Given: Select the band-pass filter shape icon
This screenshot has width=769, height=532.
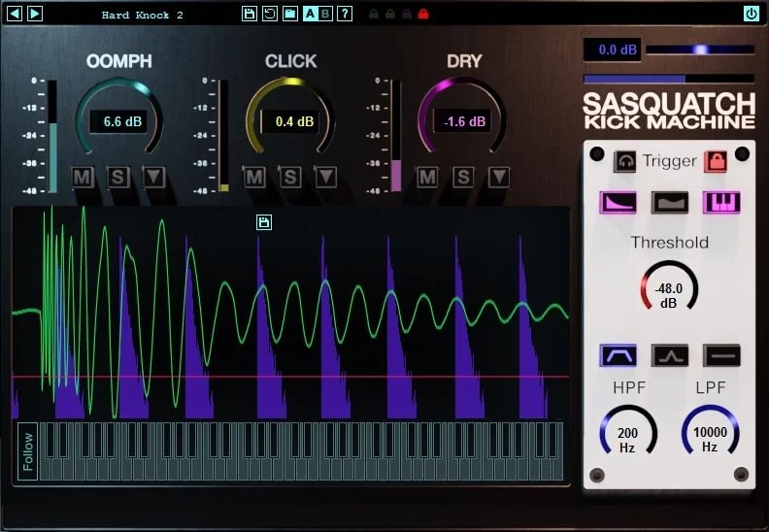Looking at the screenshot, I should (x=618, y=355).
